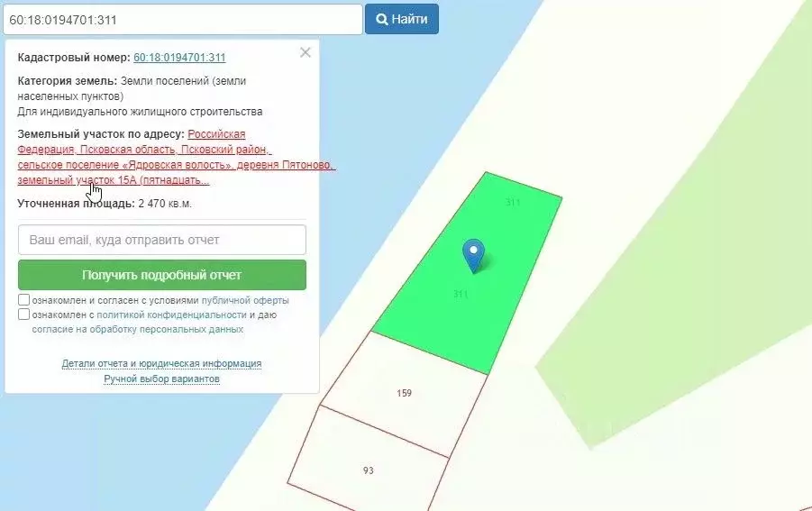Open публичной оферты link

(245, 300)
